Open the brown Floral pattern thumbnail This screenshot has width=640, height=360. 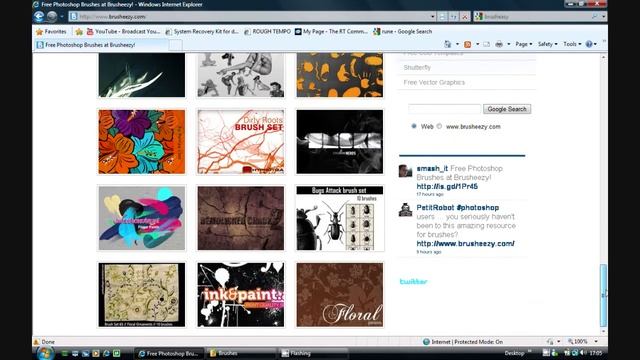coord(340,294)
